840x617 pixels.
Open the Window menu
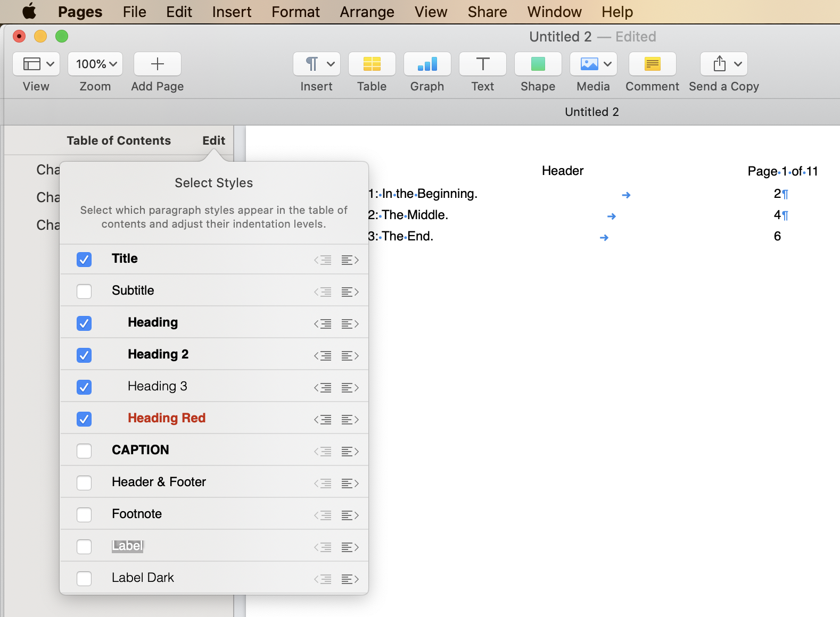[x=554, y=12]
